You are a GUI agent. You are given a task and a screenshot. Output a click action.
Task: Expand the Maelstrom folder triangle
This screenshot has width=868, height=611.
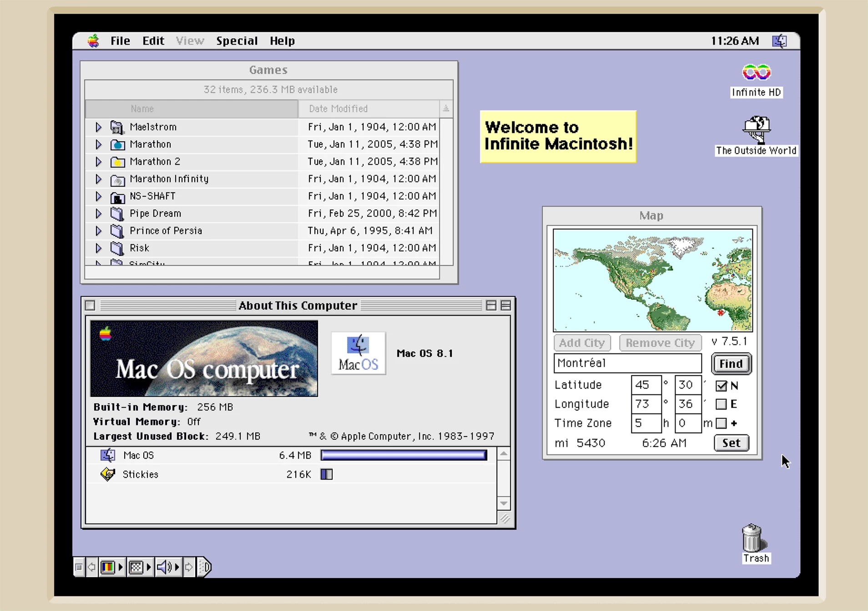click(x=98, y=127)
